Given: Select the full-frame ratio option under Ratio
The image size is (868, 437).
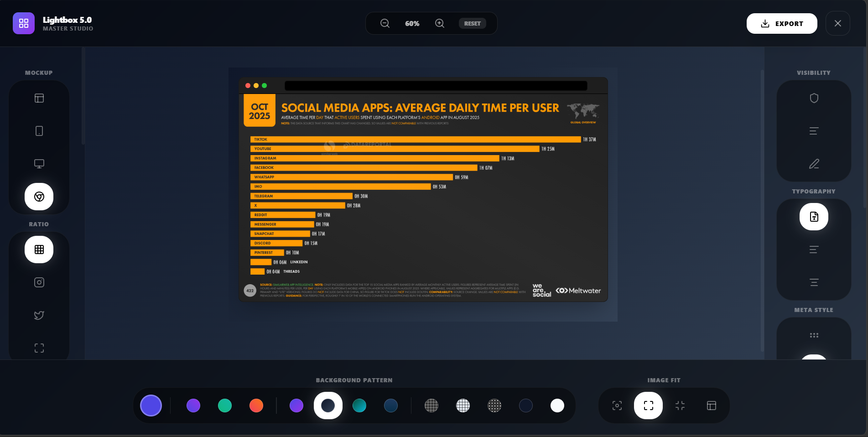Looking at the screenshot, I should tap(39, 348).
